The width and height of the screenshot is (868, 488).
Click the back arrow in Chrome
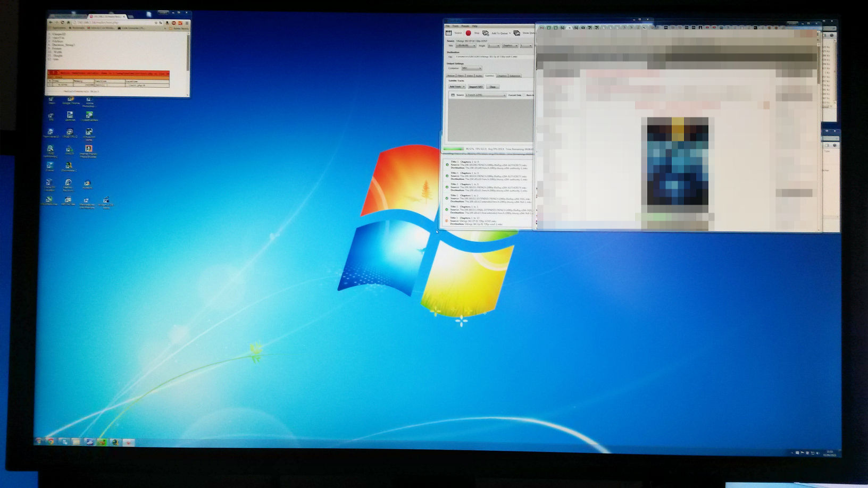(x=51, y=22)
